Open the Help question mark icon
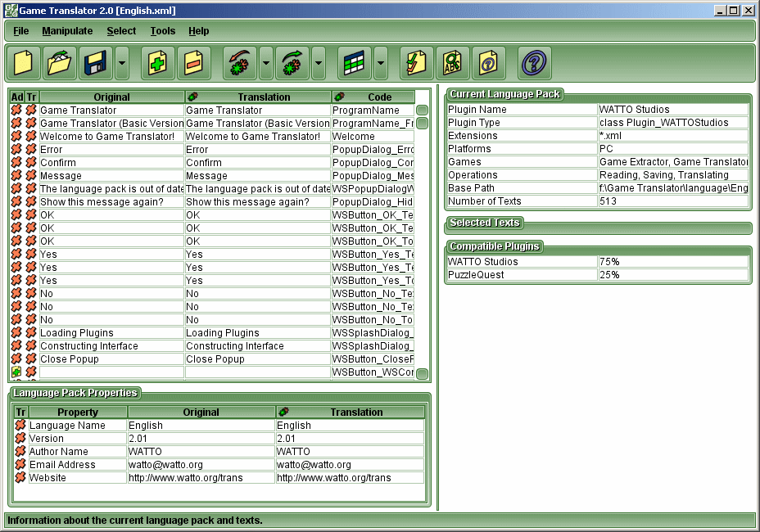The image size is (760, 532). click(x=534, y=63)
